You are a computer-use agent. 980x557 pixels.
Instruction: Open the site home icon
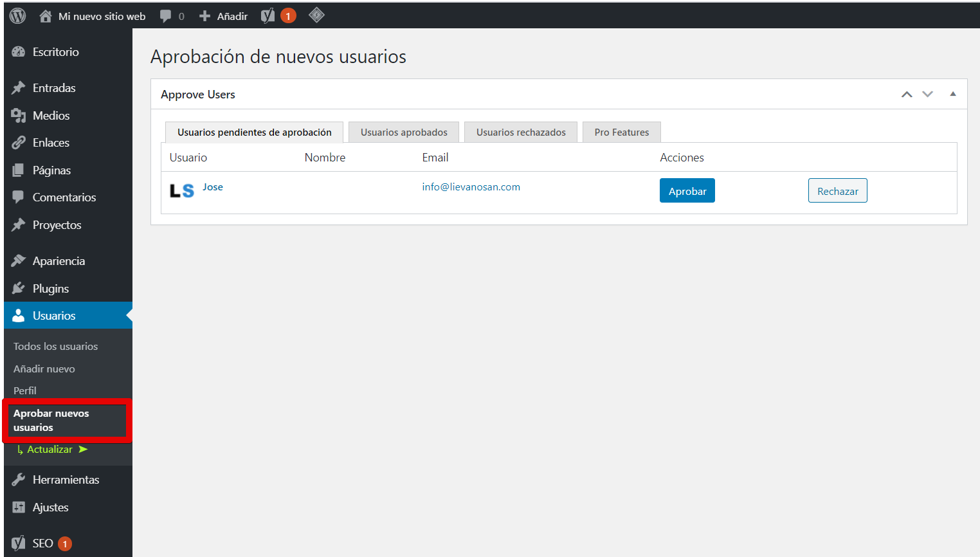click(45, 16)
